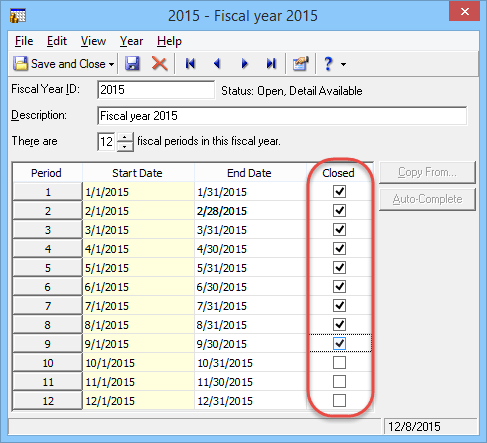Go to first fiscal year record

[190, 63]
